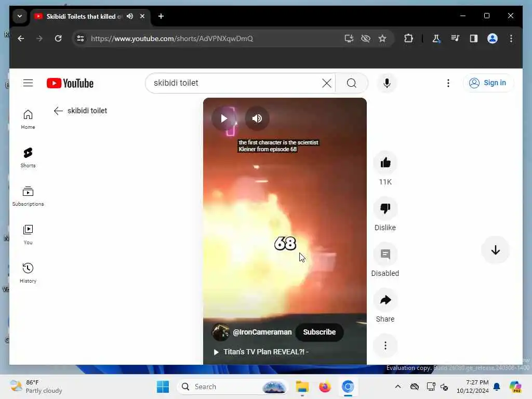Viewport: 532px width, 399px height.
Task: Go back from skibidi toilet results arrow
Action: tap(58, 111)
